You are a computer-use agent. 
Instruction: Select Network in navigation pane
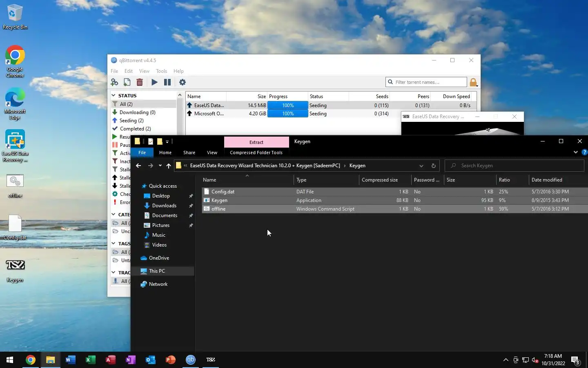point(158,284)
